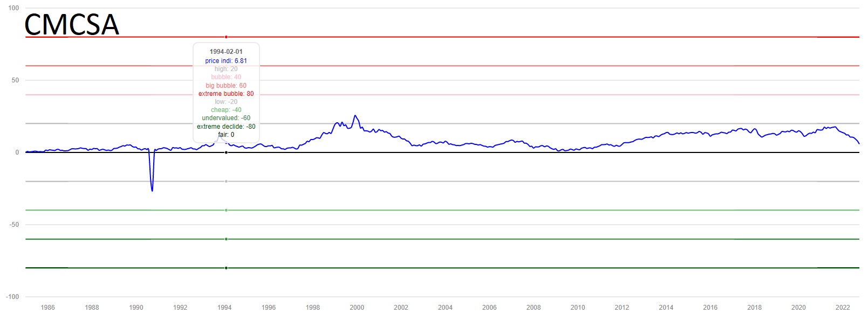Viewport: 868px width, 327px height.
Task: Click the 2022 x-axis label
Action: [x=843, y=308]
